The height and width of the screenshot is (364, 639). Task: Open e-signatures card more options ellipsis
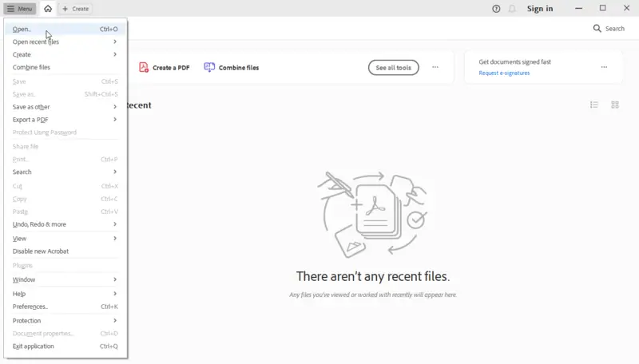pyautogui.click(x=604, y=67)
